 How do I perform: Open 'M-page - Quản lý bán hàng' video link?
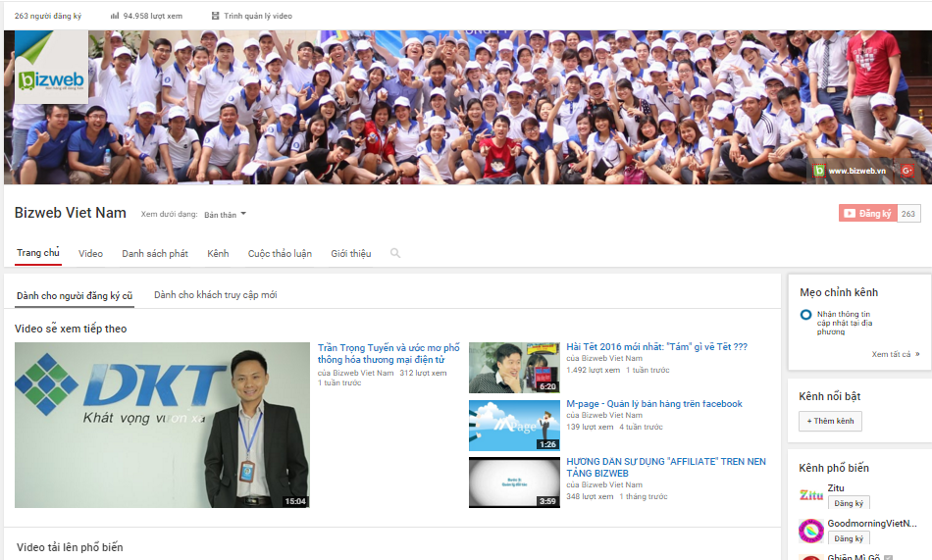pyautogui.click(x=653, y=404)
